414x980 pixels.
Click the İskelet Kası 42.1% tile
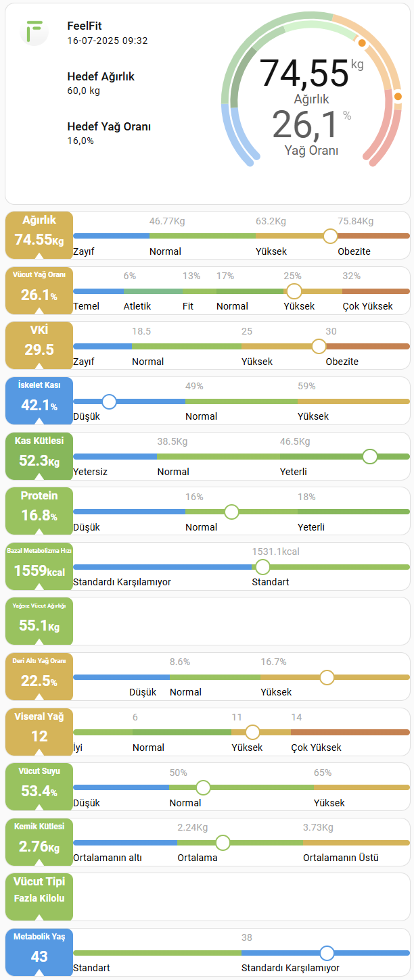click(x=39, y=399)
